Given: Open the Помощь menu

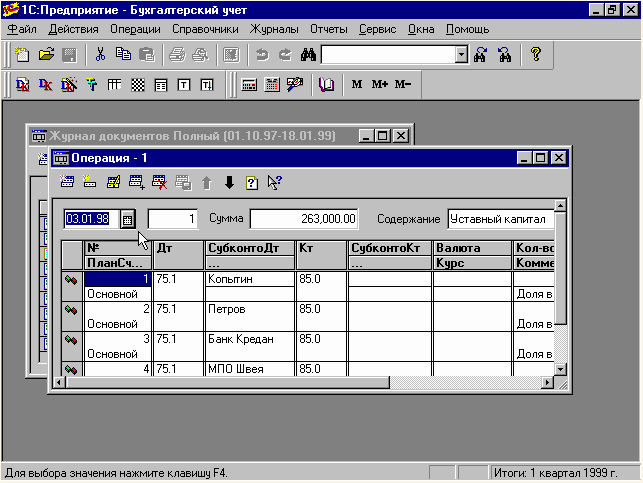Looking at the screenshot, I should 467,30.
